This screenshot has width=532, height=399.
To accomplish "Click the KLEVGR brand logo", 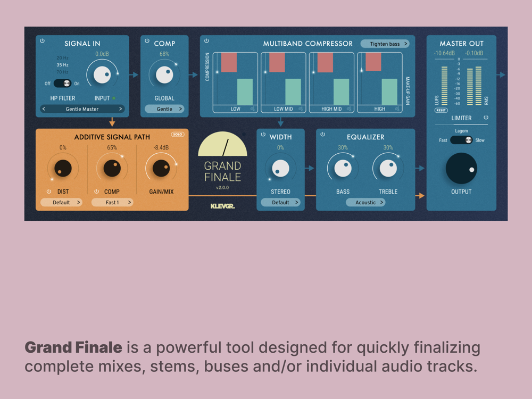I will coord(222,206).
